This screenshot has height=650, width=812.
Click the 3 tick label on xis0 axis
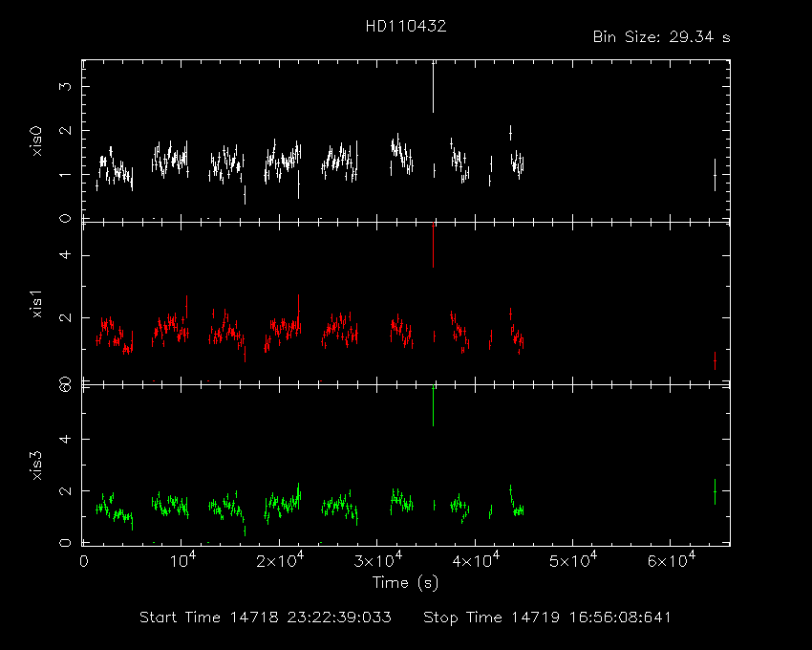click(x=65, y=86)
